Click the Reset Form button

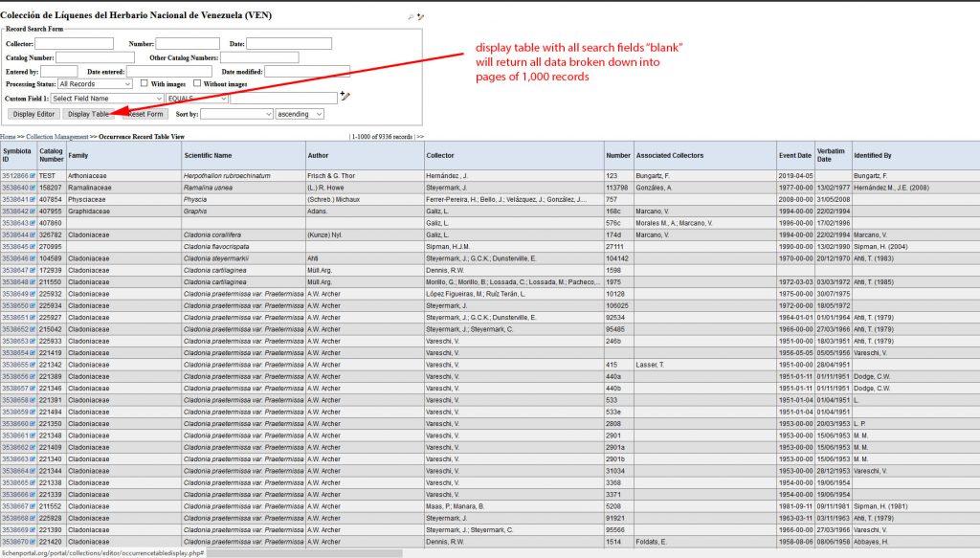(145, 114)
